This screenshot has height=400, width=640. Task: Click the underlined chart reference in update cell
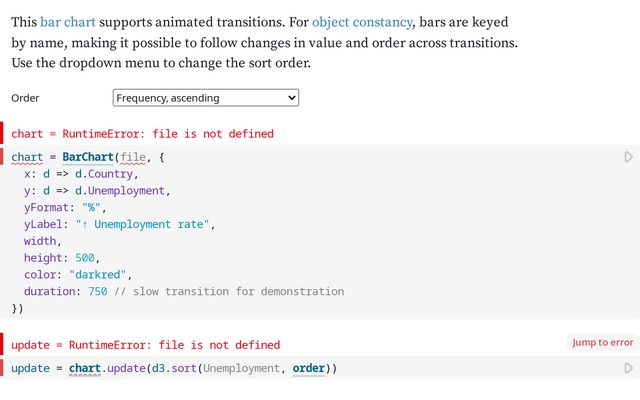coord(85,368)
